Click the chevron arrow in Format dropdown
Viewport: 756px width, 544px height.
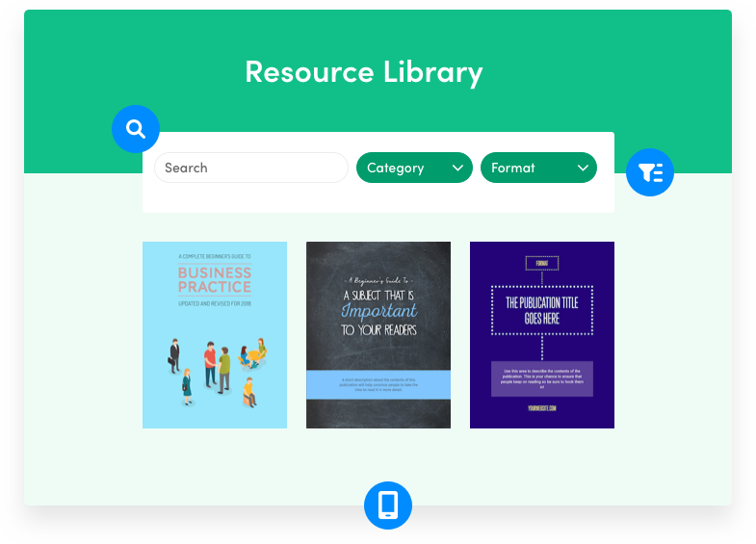tap(583, 168)
